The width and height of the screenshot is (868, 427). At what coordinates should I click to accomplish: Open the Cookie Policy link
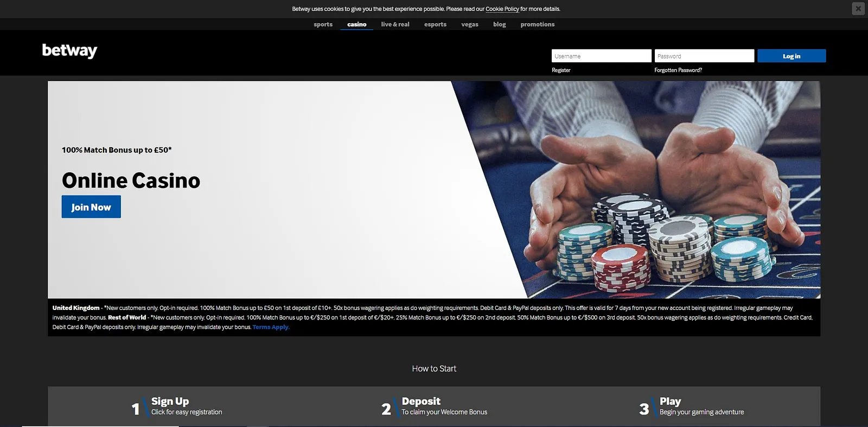coord(502,9)
